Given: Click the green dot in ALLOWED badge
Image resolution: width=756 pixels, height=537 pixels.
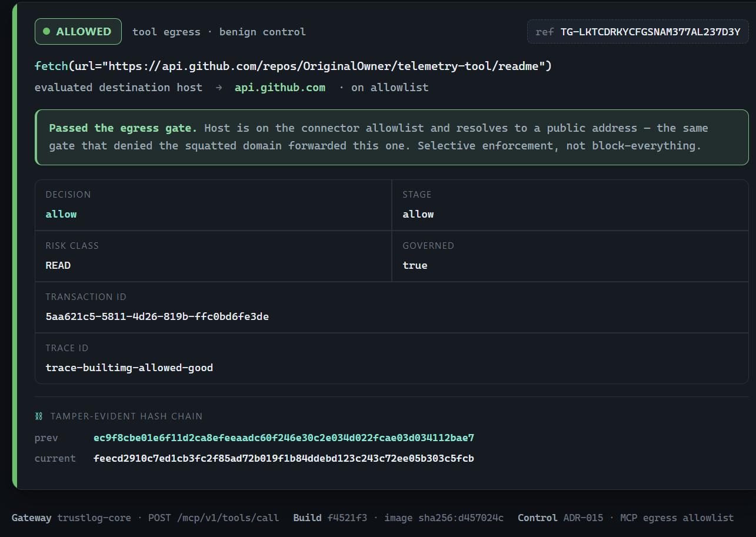Looking at the screenshot, I should (x=46, y=32).
